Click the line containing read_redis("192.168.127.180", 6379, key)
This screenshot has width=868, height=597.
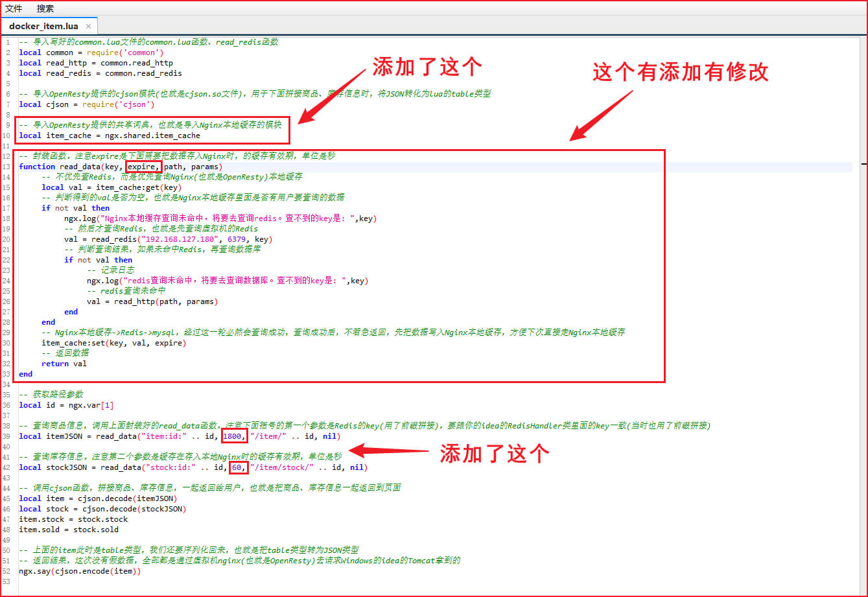point(168,239)
